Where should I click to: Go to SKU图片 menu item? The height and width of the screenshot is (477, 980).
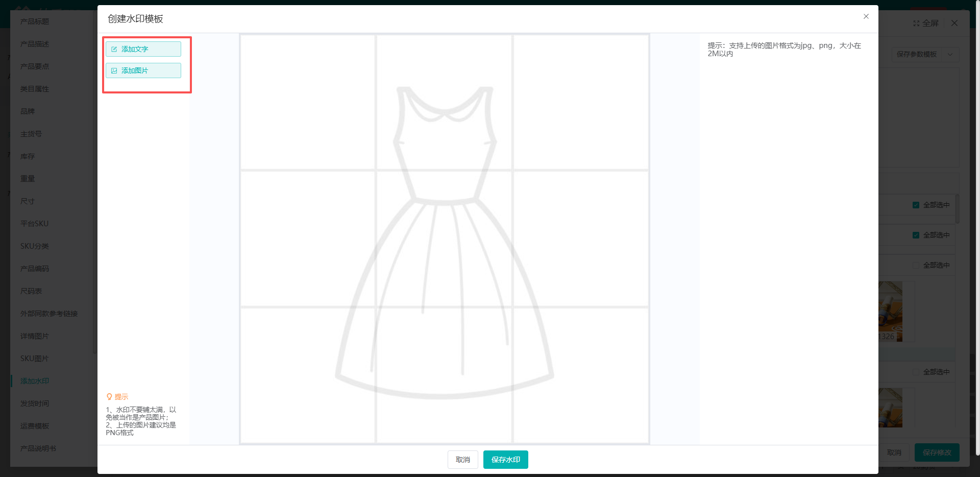(x=34, y=359)
